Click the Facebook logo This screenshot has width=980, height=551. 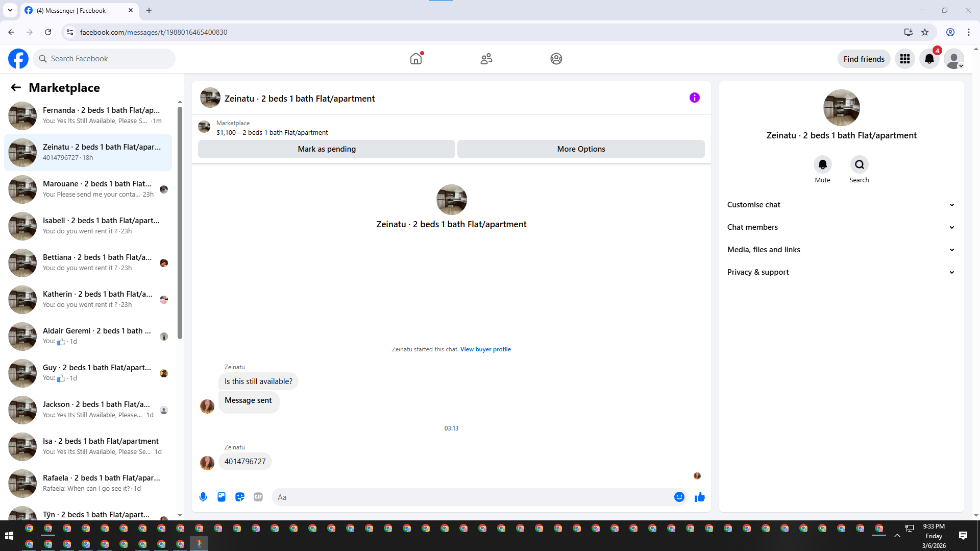(18, 59)
